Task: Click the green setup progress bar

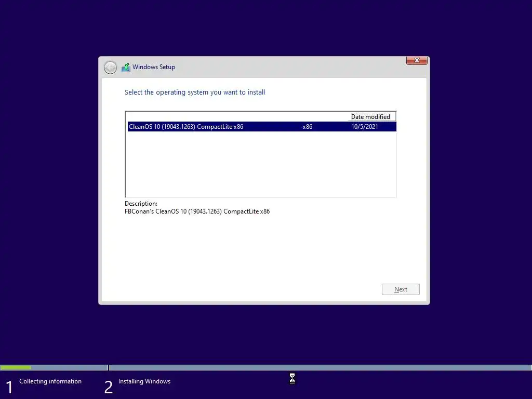Action: [16, 367]
